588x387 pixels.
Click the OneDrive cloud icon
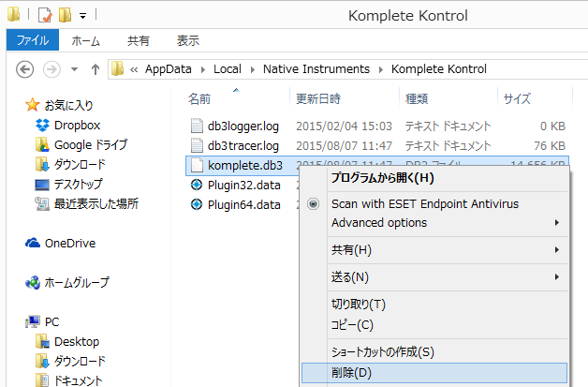[x=33, y=244]
